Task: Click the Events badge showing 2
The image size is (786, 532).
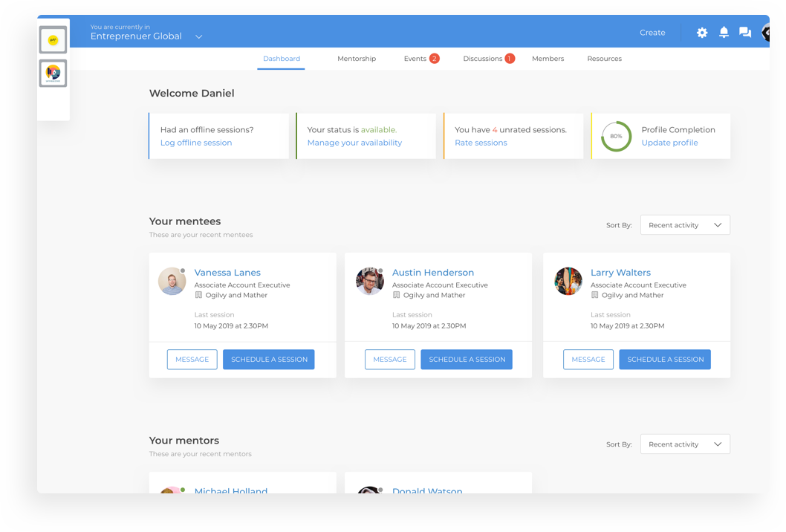Action: tap(434, 59)
